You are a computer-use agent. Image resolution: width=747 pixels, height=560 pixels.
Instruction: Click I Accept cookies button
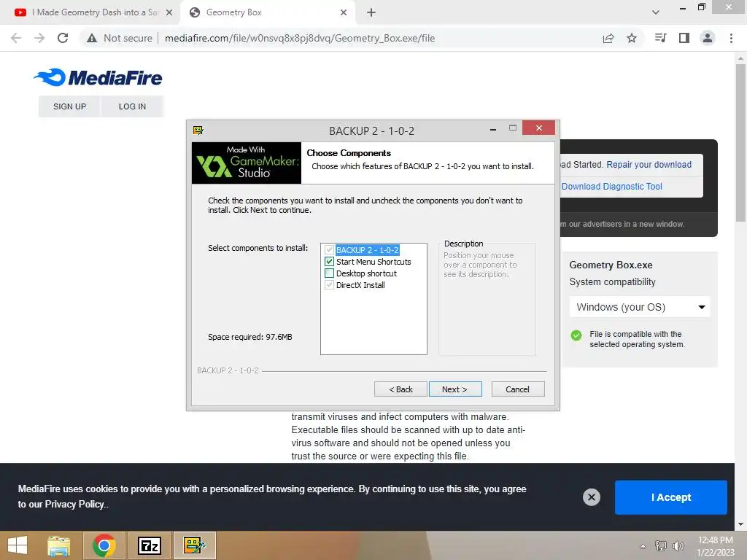click(671, 497)
